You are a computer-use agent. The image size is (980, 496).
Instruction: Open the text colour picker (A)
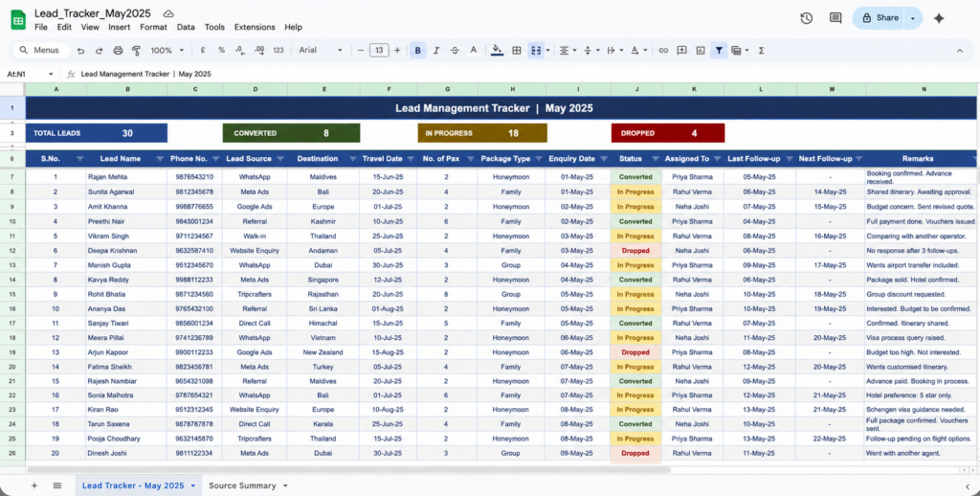[473, 51]
